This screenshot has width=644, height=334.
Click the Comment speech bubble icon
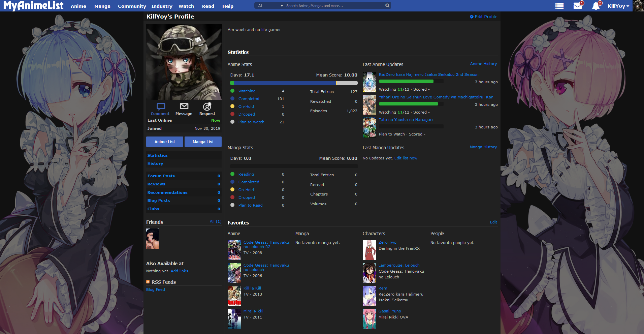tap(161, 107)
